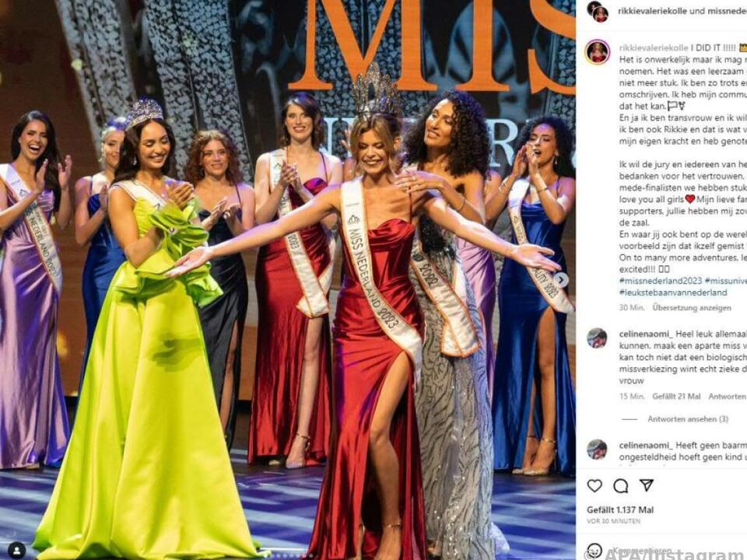The image size is (747, 560).
Task: Open comments via the speech bubble icon
Action: pos(620,485)
